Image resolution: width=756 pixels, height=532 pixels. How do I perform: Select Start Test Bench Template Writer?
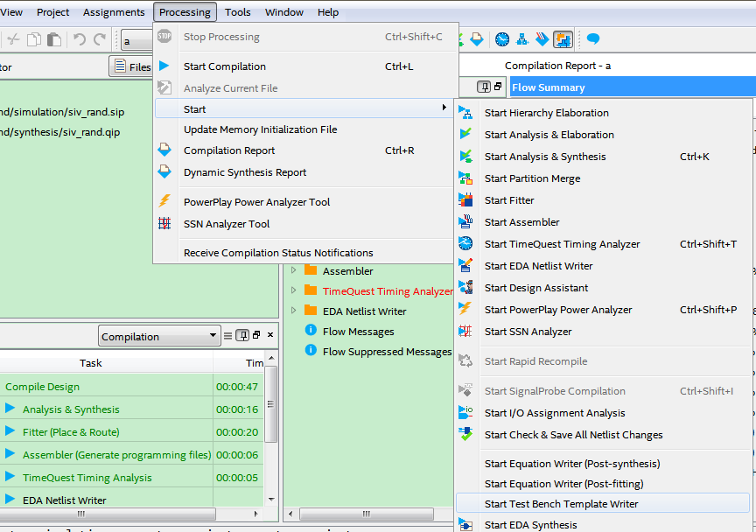(561, 504)
